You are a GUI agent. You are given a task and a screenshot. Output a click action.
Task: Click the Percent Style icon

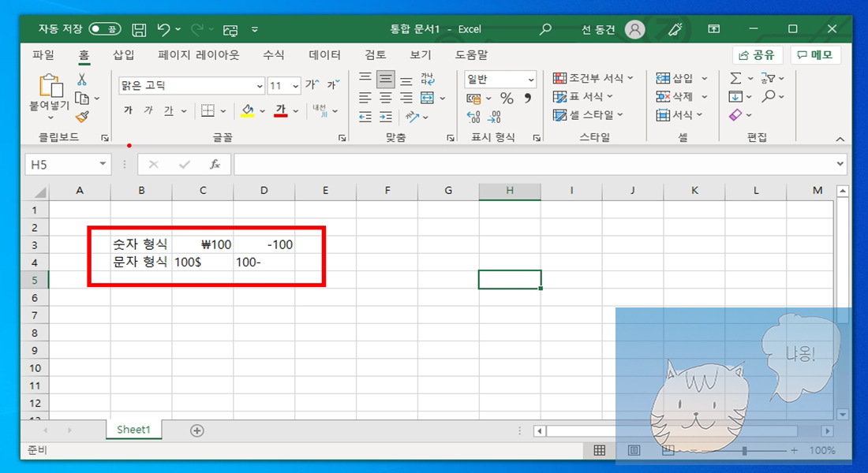coord(507,99)
